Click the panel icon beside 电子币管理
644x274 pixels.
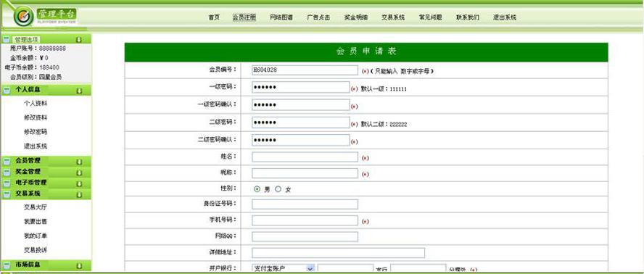pyautogui.click(x=6, y=183)
